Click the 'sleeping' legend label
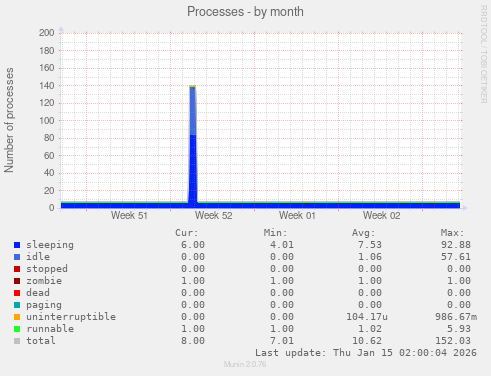The image size is (491, 376). click(50, 245)
